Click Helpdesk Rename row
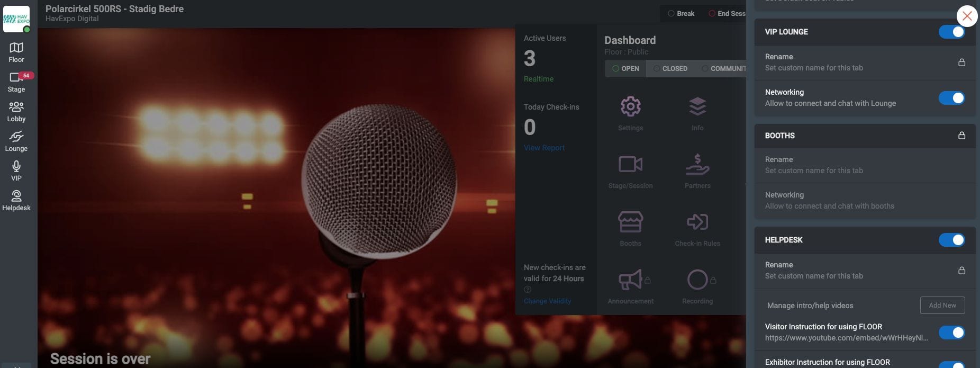 pos(865,271)
